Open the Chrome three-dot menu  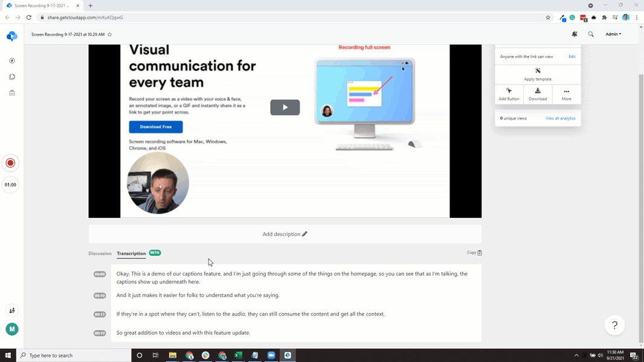click(637, 17)
